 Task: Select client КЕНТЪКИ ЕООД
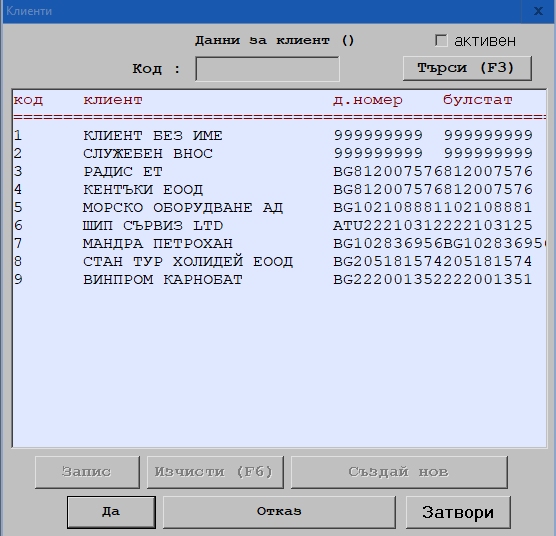click(x=279, y=190)
